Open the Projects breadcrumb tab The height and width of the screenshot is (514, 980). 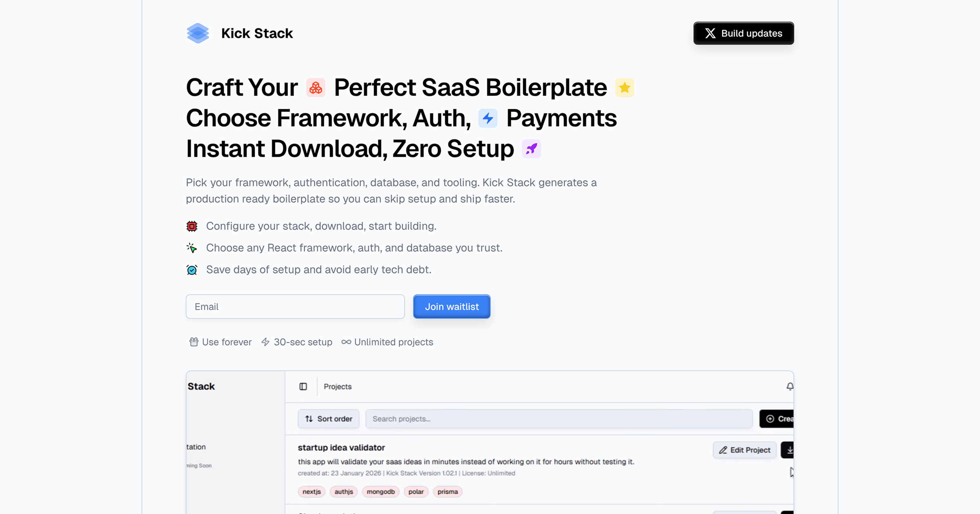click(337, 386)
